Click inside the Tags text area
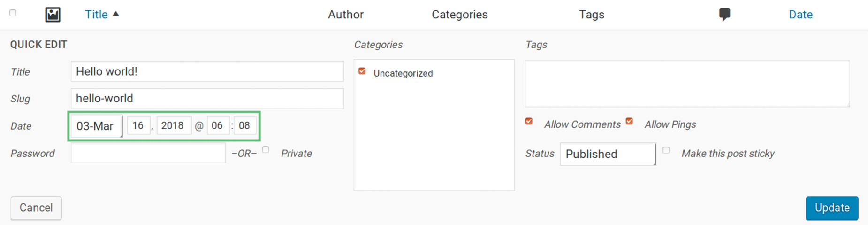 click(687, 84)
